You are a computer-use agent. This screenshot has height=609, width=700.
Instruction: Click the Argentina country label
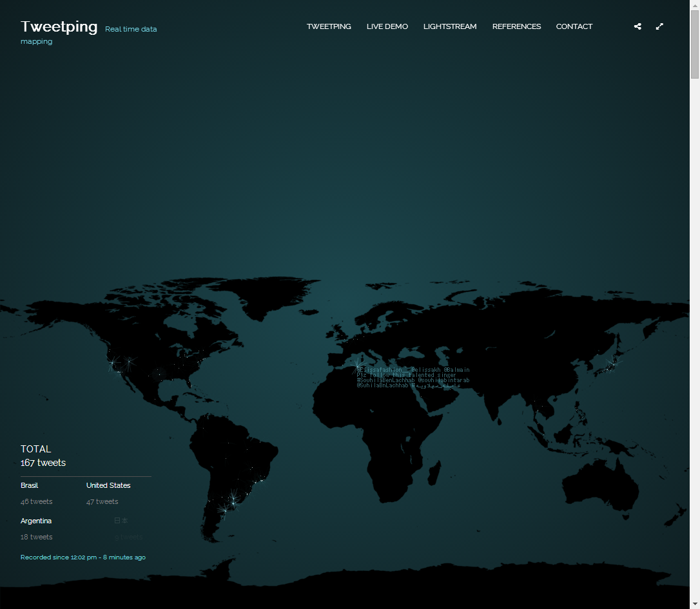[x=36, y=521]
